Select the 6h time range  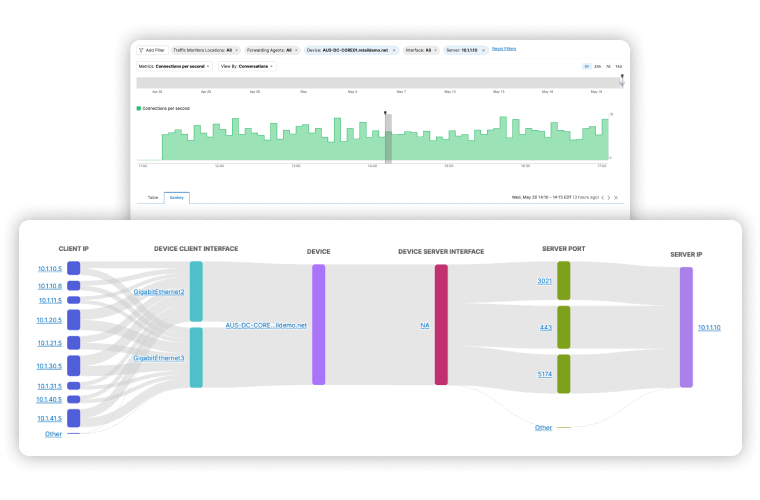(x=586, y=66)
